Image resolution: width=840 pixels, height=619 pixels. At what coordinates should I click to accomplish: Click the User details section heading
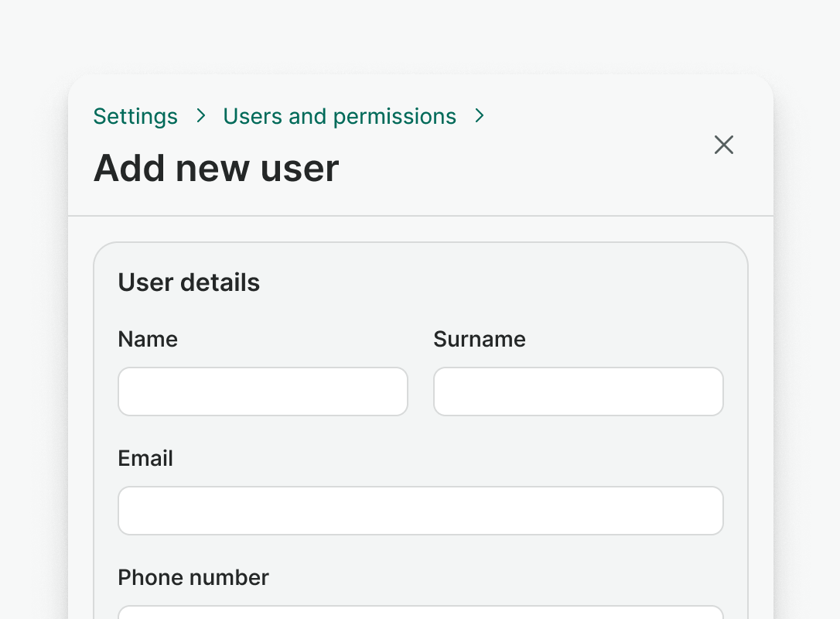189,282
